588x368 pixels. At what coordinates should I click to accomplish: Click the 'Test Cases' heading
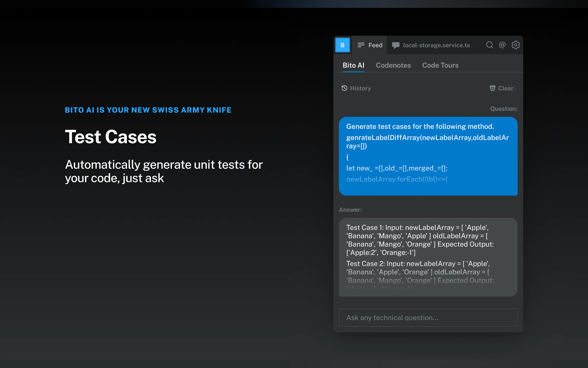point(111,137)
